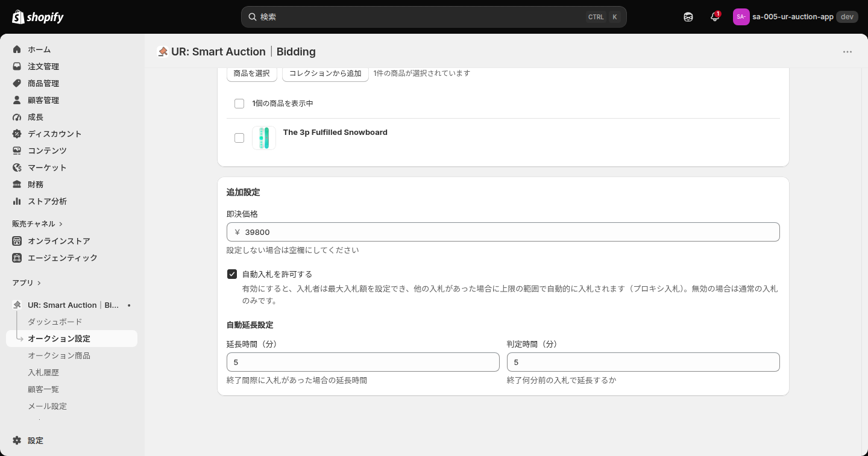
Task: Click the 財務 bank icon
Action: 17,184
